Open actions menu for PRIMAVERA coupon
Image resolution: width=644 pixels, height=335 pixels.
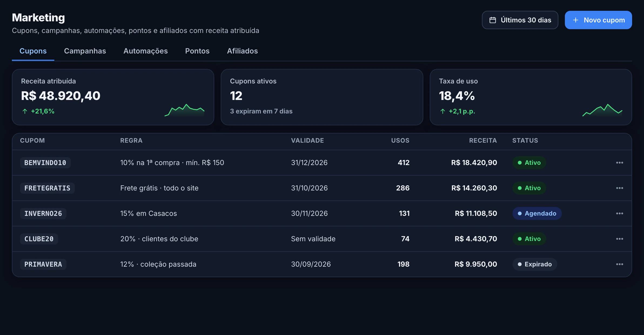coord(619,264)
